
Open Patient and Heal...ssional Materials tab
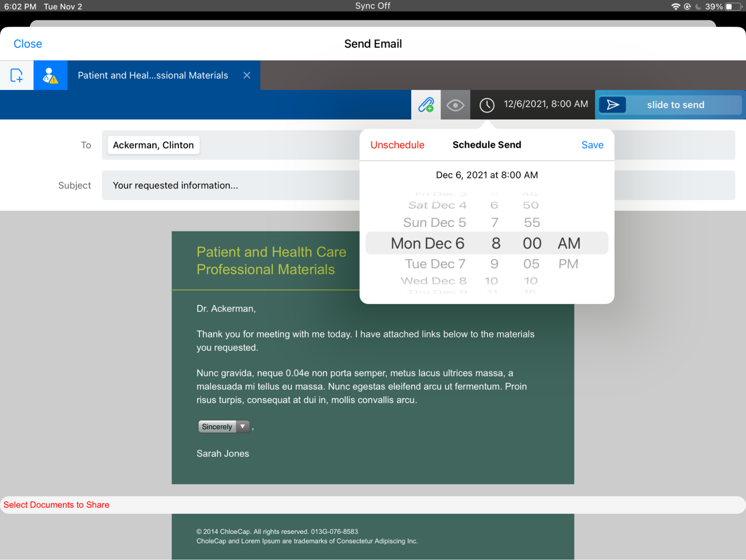pyautogui.click(x=153, y=75)
